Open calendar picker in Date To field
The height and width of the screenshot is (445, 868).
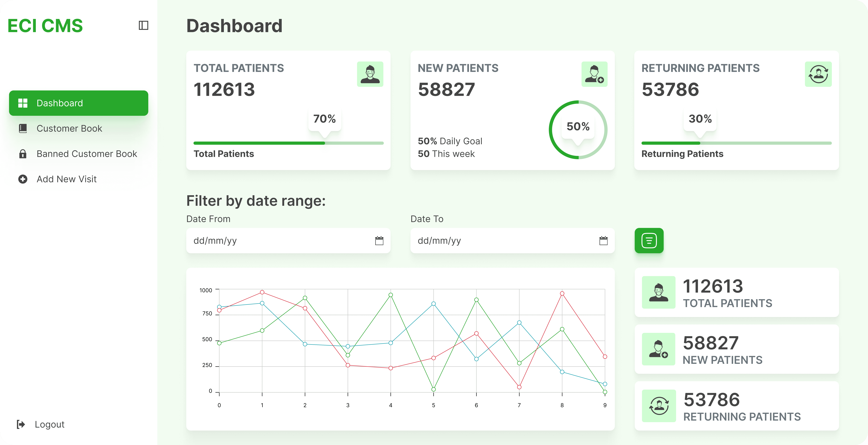tap(603, 241)
